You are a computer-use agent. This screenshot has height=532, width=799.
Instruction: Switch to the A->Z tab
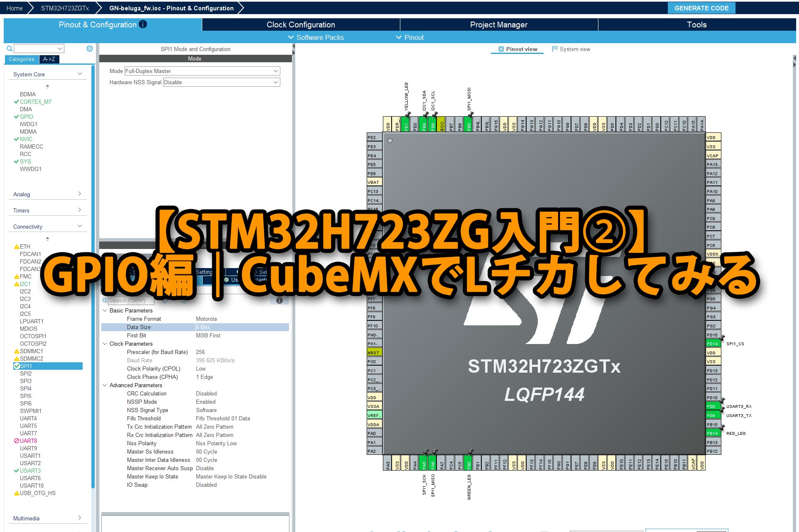pyautogui.click(x=49, y=59)
